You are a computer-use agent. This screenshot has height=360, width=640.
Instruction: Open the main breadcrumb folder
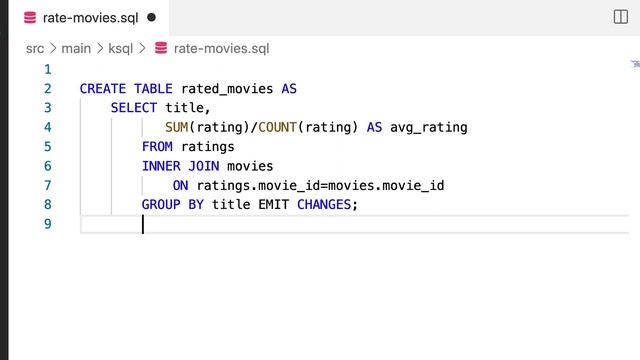click(76, 49)
